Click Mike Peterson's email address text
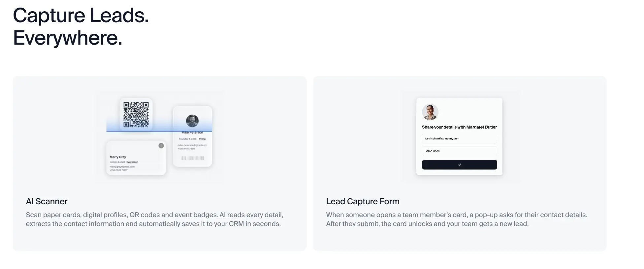This screenshot has width=644, height=269. [x=192, y=145]
